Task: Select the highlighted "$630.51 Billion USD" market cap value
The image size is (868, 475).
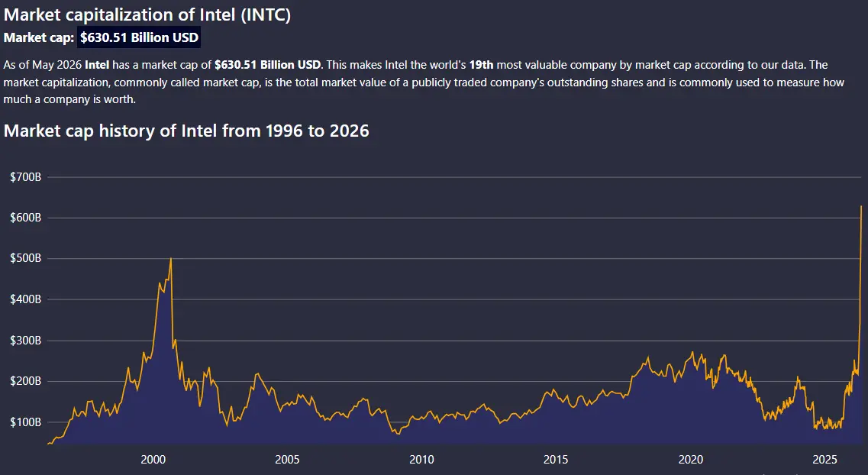Action: (139, 37)
